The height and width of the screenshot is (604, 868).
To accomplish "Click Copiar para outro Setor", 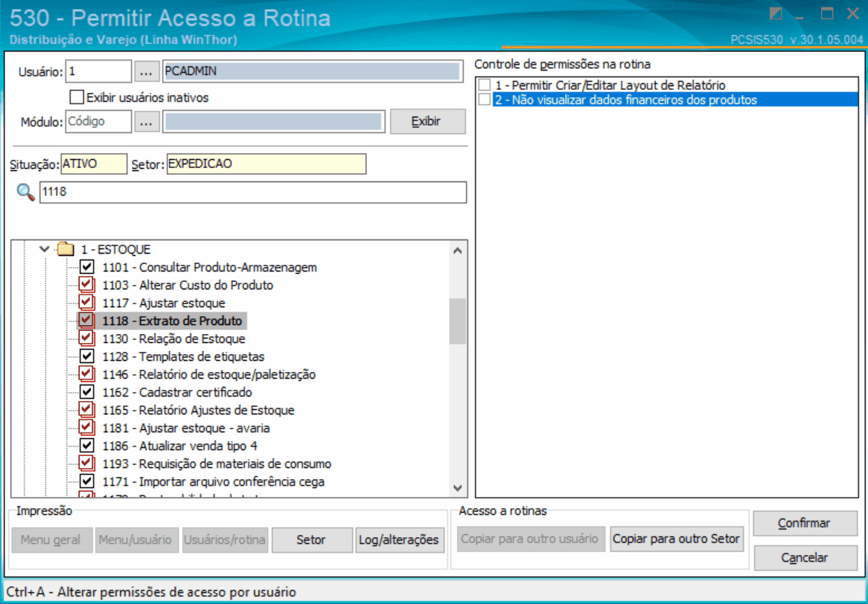I will pos(677,539).
